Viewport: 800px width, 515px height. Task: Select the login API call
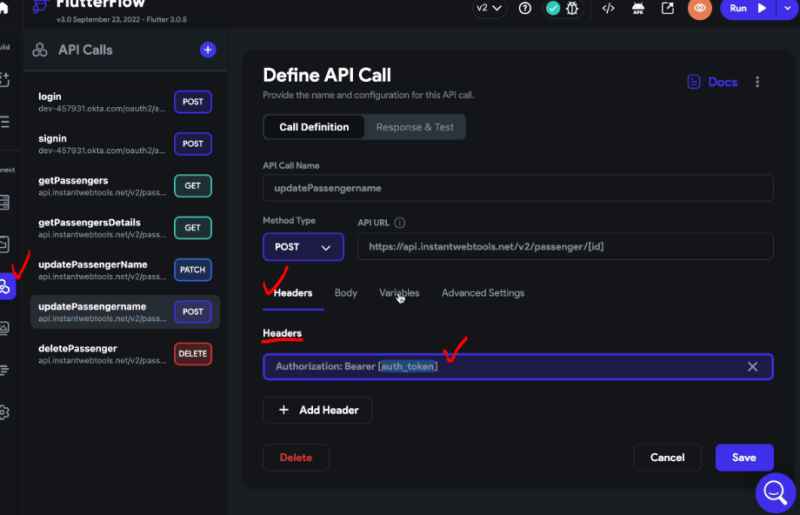(x=125, y=102)
